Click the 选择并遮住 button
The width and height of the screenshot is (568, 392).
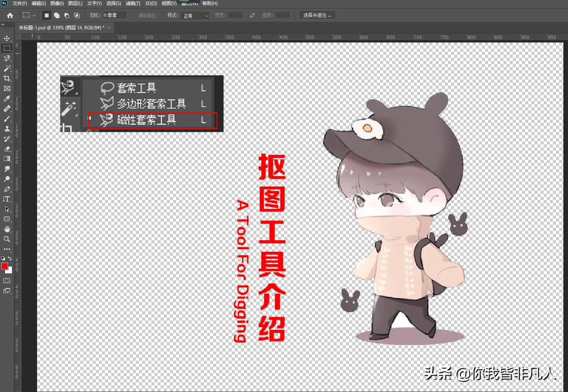[317, 15]
